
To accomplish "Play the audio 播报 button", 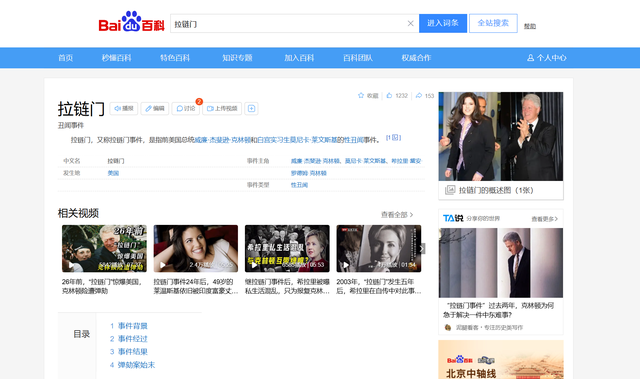I will [x=124, y=109].
